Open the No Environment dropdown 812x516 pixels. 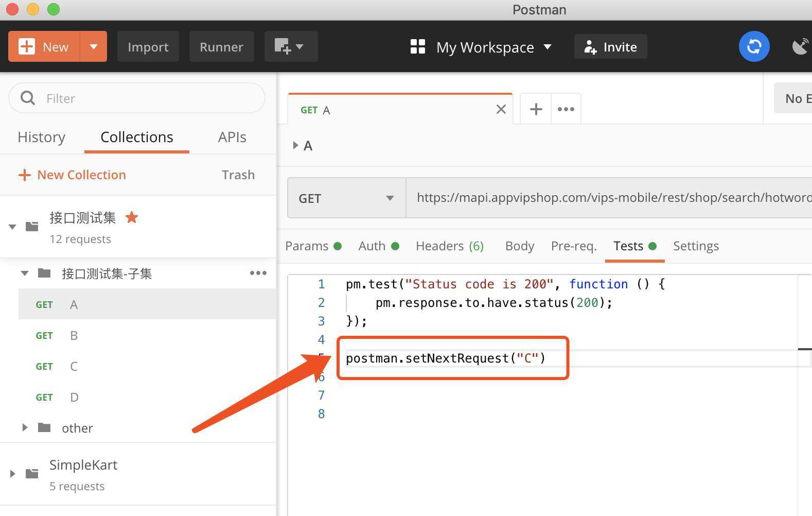coord(793,98)
